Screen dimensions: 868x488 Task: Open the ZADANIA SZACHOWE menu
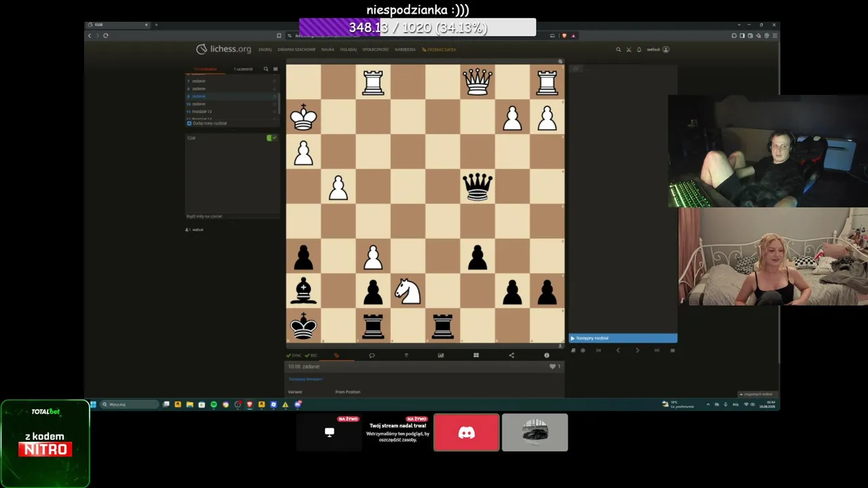(296, 49)
